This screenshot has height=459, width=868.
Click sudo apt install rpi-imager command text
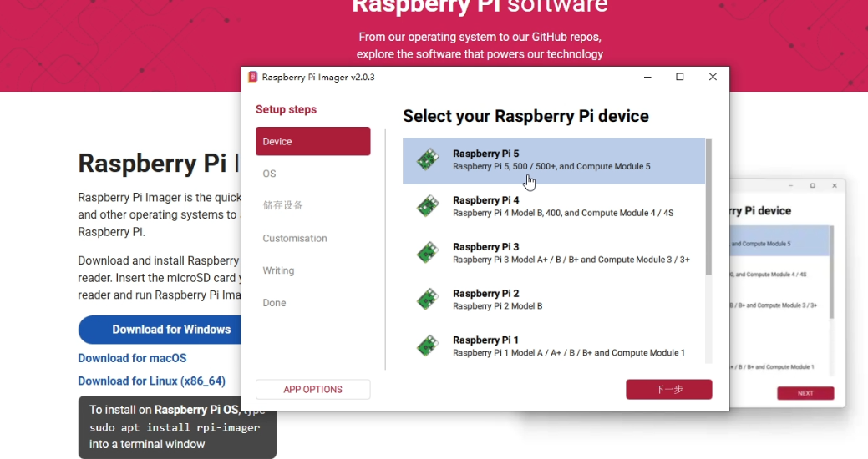coord(175,427)
